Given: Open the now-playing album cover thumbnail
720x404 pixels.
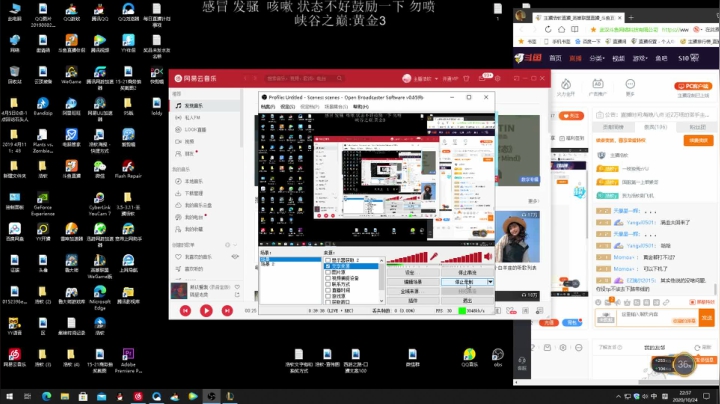Looking at the screenshot, I should click(x=179, y=291).
